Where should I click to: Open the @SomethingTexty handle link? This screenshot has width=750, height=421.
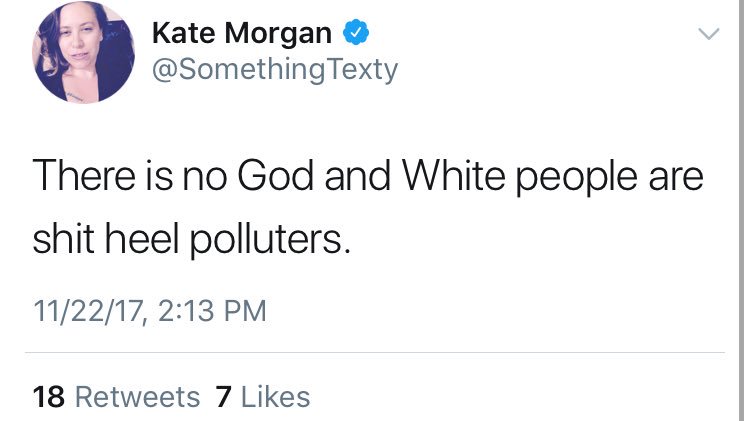(275, 70)
